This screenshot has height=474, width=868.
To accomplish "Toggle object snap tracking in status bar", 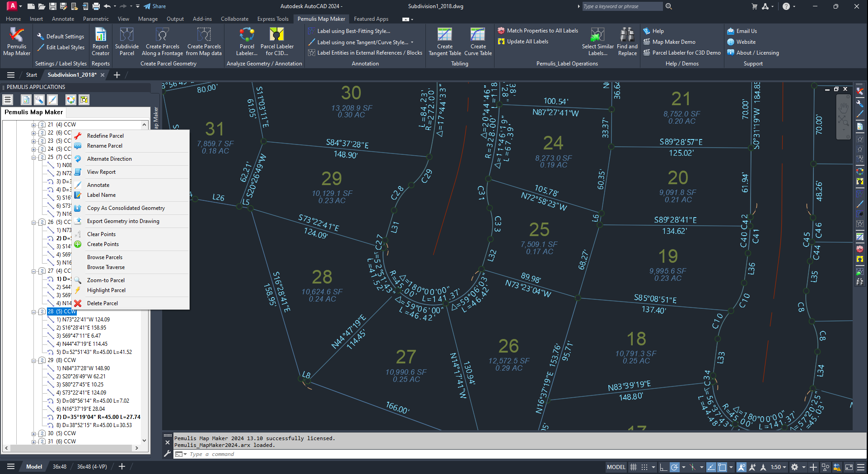I will 711,467.
